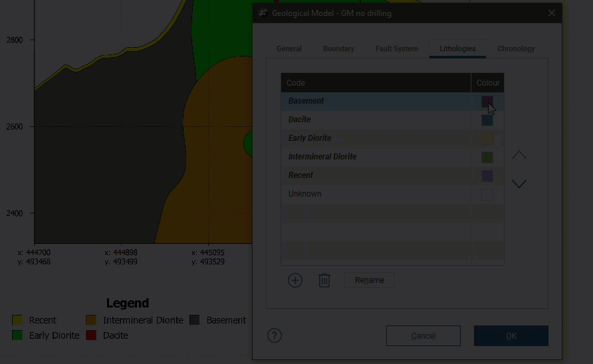Open the Boundary tab

[x=338, y=48]
